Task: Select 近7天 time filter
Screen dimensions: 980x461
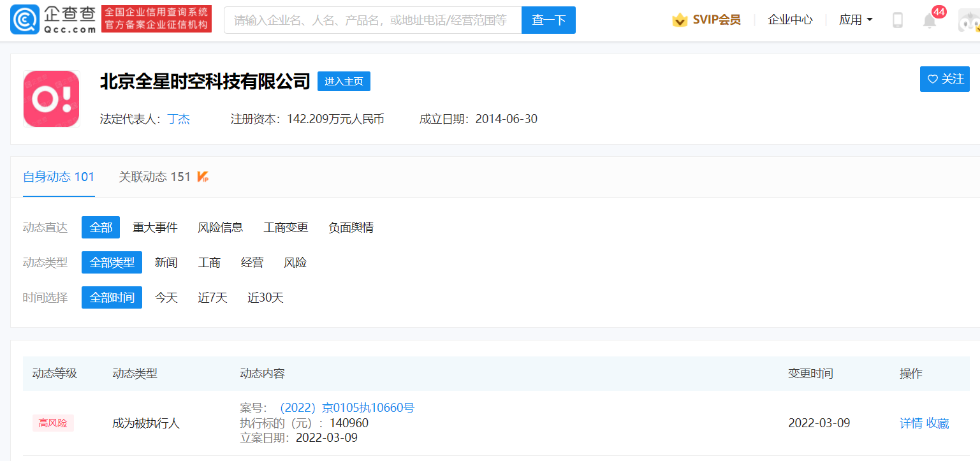Action: click(212, 297)
